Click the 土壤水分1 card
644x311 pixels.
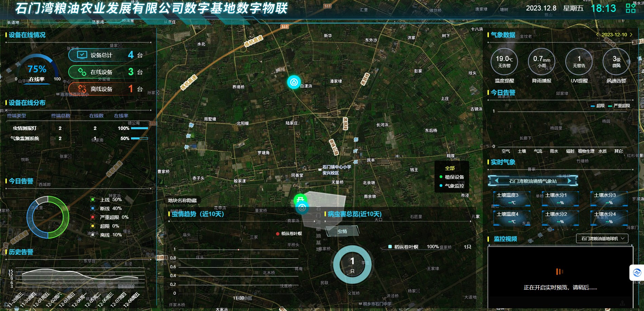(x=560, y=199)
